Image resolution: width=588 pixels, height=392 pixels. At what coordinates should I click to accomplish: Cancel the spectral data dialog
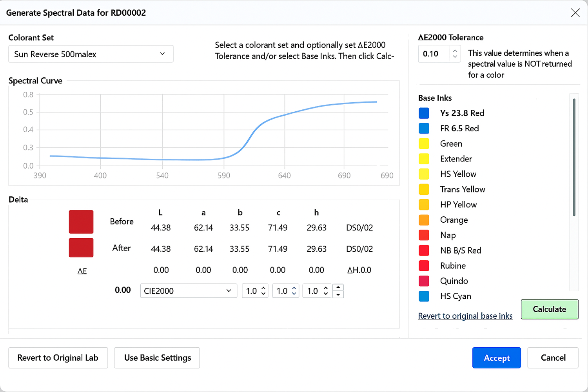click(553, 358)
